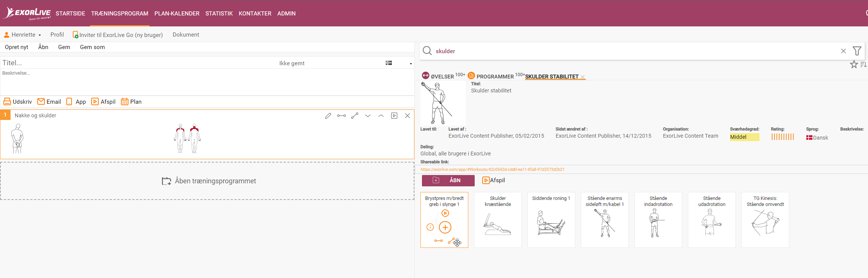
Task: Click the skulder search field
Action: pos(637,51)
